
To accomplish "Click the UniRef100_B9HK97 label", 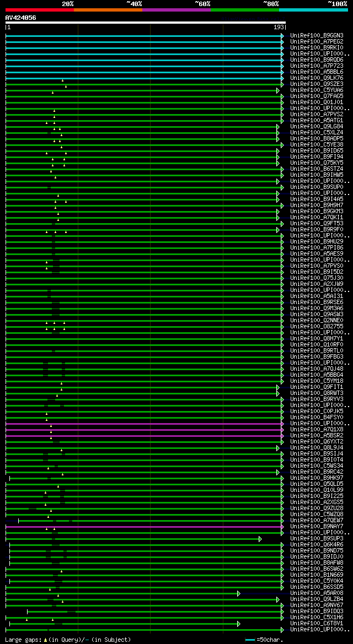I will coord(317,479).
